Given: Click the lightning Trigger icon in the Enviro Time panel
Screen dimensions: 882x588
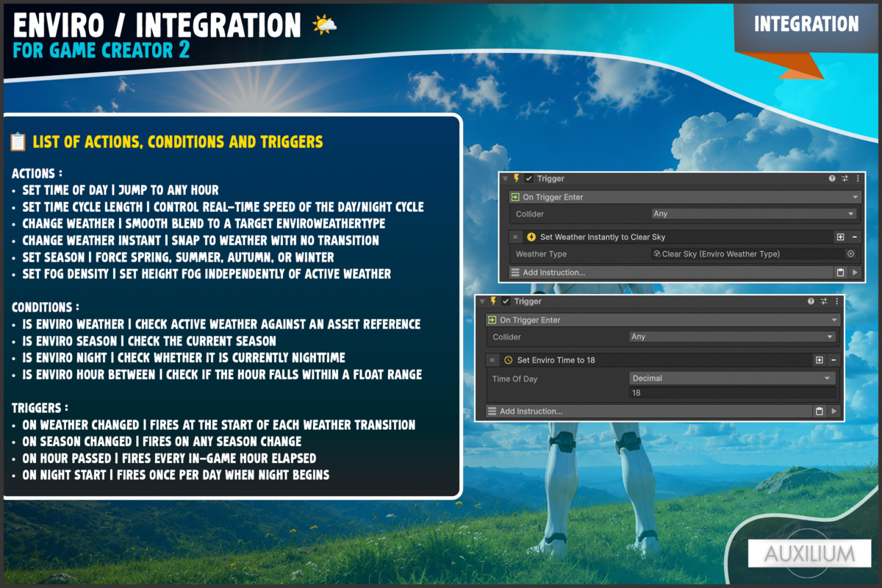Looking at the screenshot, I should [493, 301].
